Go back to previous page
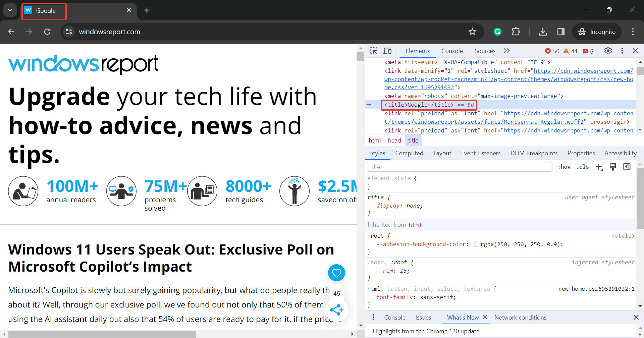This screenshot has height=338, width=644. coord(11,32)
